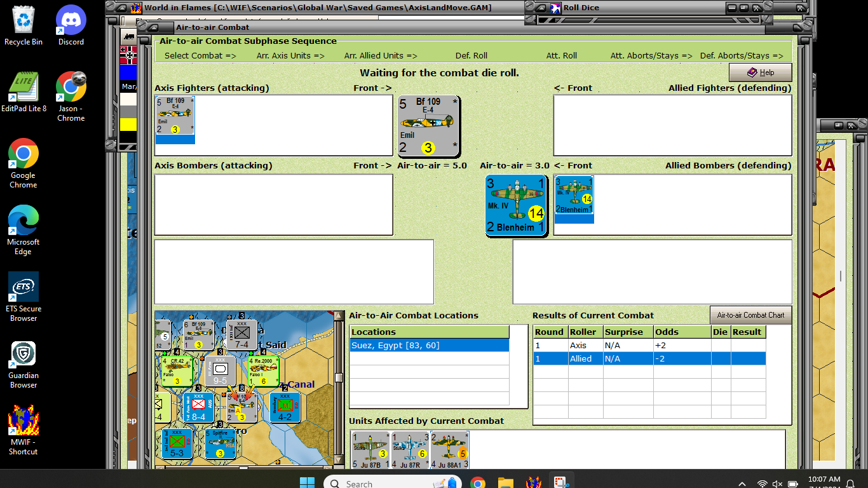Click the Roll Dice window icon
The width and height of the screenshot is (868, 488).
(555, 8)
